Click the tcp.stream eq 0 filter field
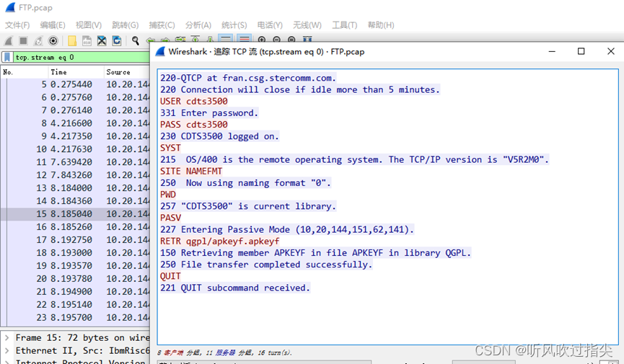Viewport: 624px width, 364px height. (82, 57)
